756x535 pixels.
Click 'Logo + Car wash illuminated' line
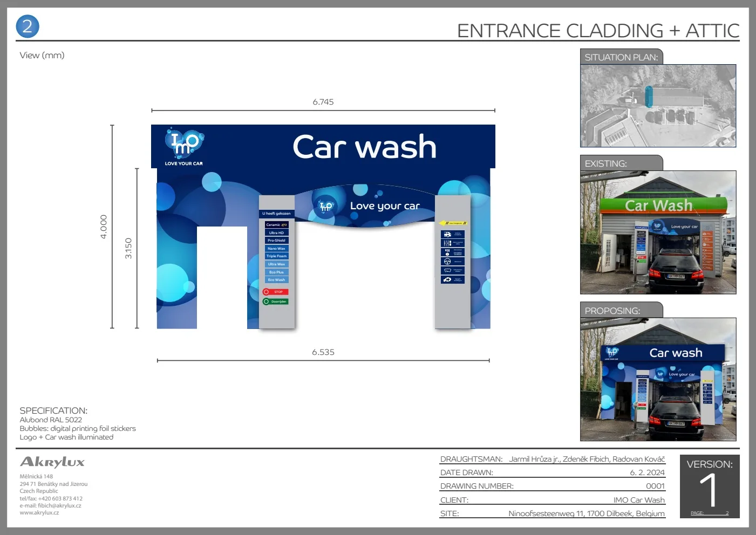tap(66, 437)
